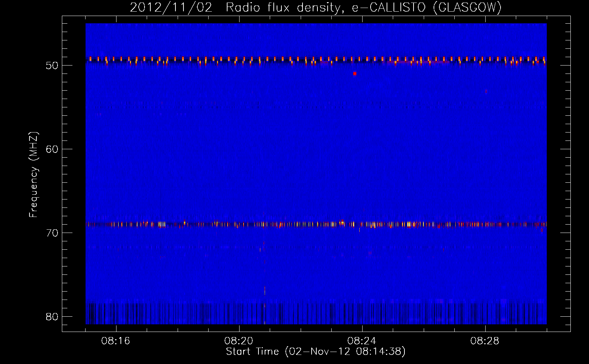Click the 60 frequency tick label
This screenshot has height=364, width=589.
point(52,149)
